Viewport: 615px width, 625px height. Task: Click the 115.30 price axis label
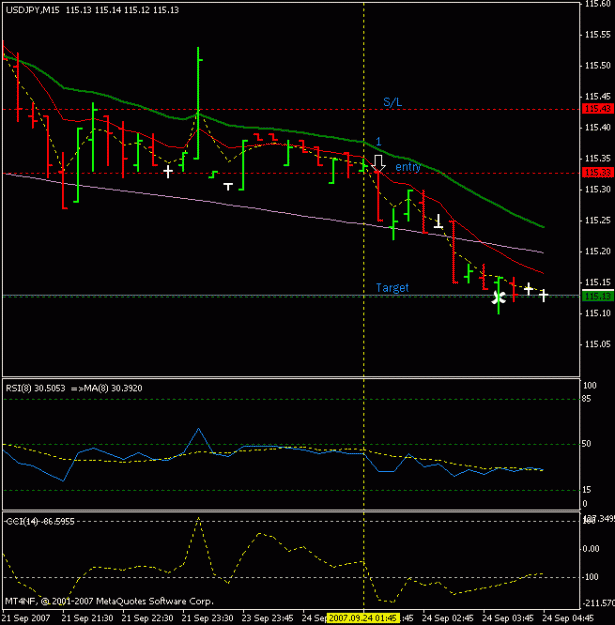point(597,189)
